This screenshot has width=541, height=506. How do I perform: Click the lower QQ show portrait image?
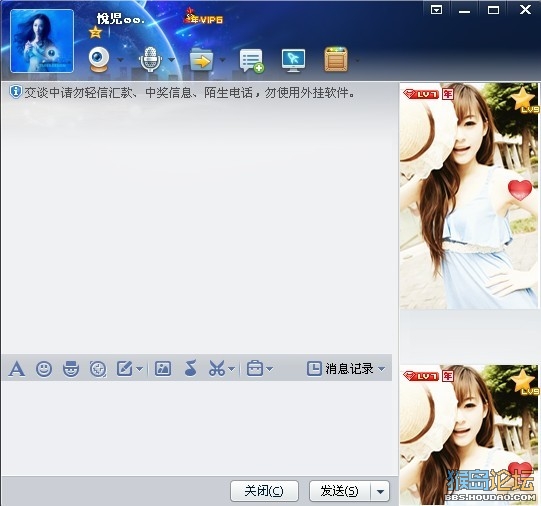pyautogui.click(x=469, y=435)
